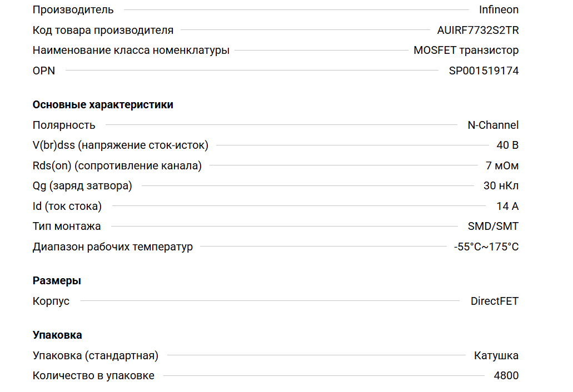
Task: Click the '7 мОм' resistance value
Action: tap(502, 165)
